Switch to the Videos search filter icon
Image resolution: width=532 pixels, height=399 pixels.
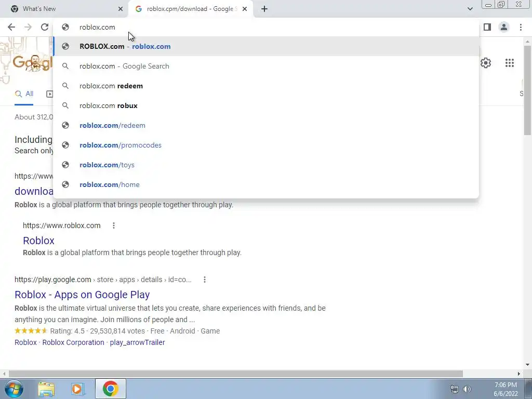[x=49, y=94]
